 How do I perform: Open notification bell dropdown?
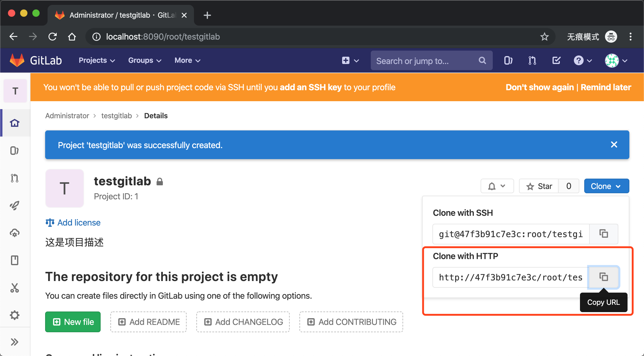click(x=497, y=186)
